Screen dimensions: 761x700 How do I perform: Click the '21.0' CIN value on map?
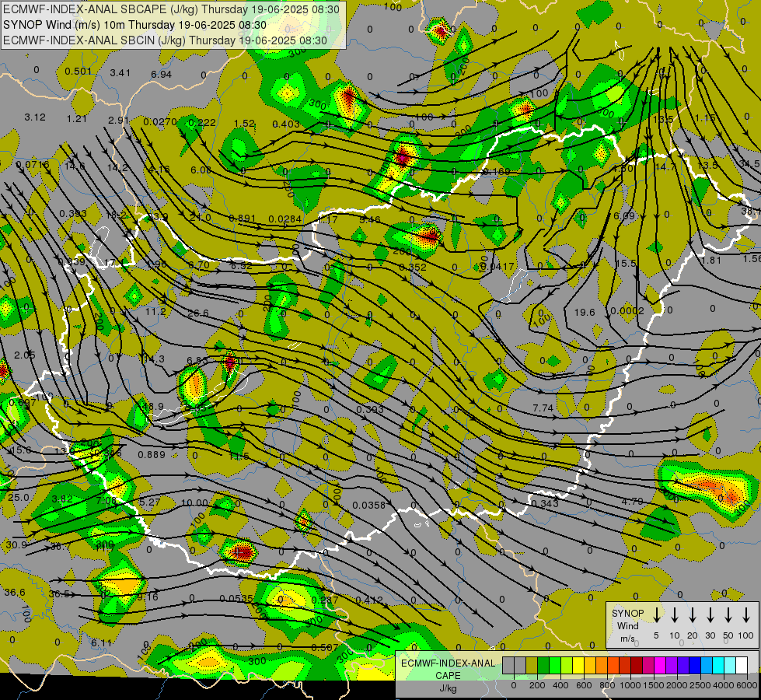click(201, 217)
